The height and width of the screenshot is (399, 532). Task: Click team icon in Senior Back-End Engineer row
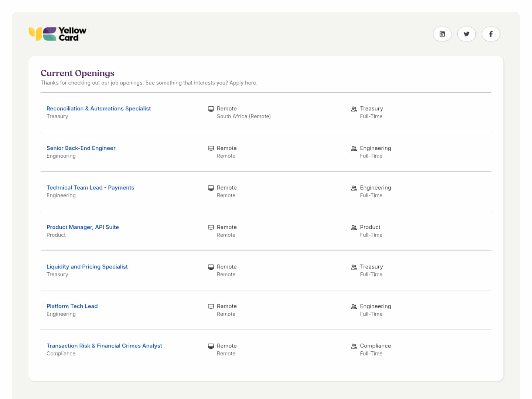[x=354, y=149]
